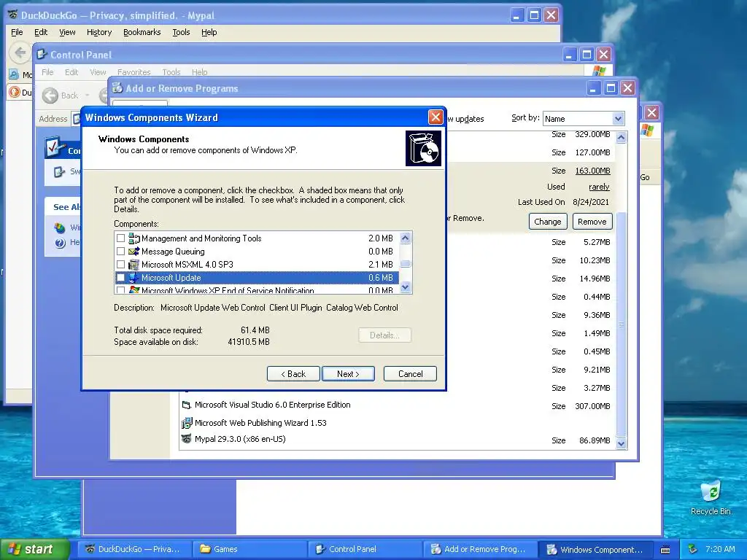The height and width of the screenshot is (560, 747).
Task: Click the system tray notification icon near clock
Action: coord(693,549)
